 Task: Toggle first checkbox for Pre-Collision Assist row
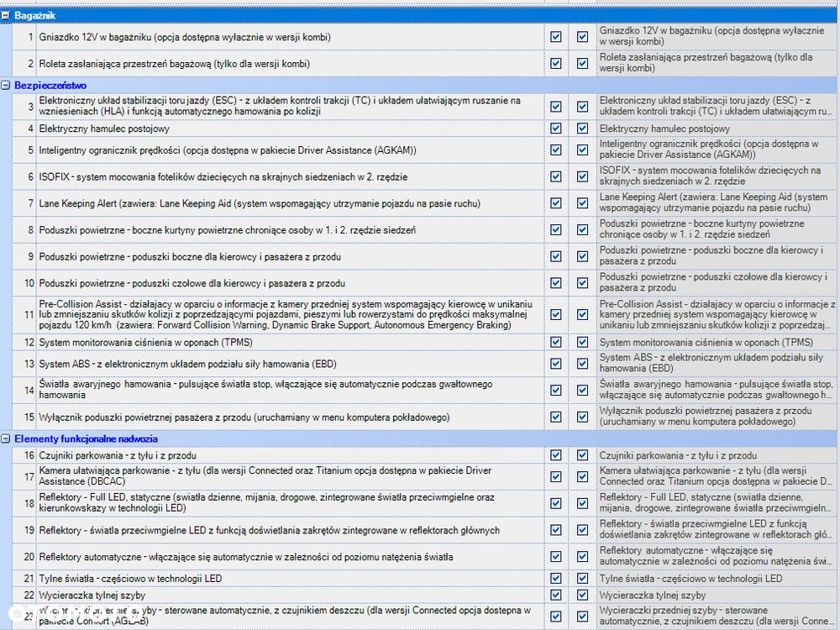pos(556,314)
